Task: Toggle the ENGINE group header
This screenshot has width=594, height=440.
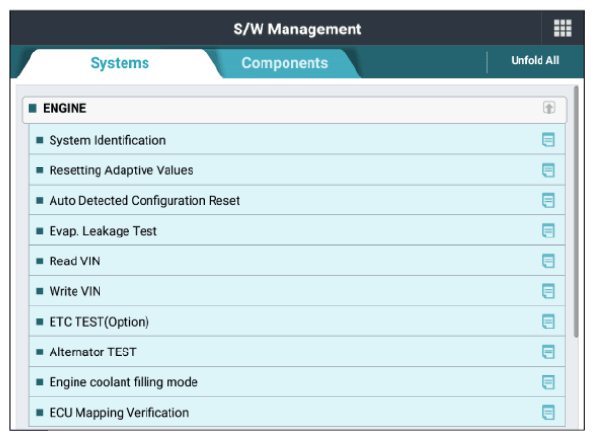Action: (294, 110)
